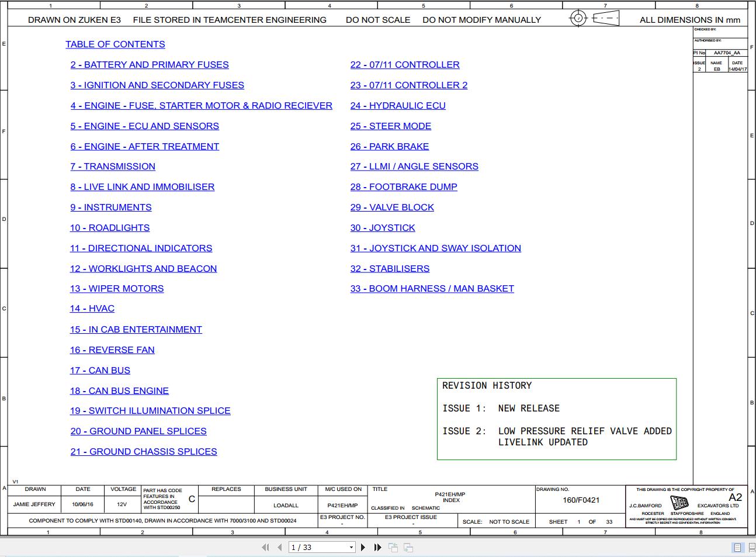Go to 27 - LLMI / ANGLE SENSORS

tap(414, 167)
